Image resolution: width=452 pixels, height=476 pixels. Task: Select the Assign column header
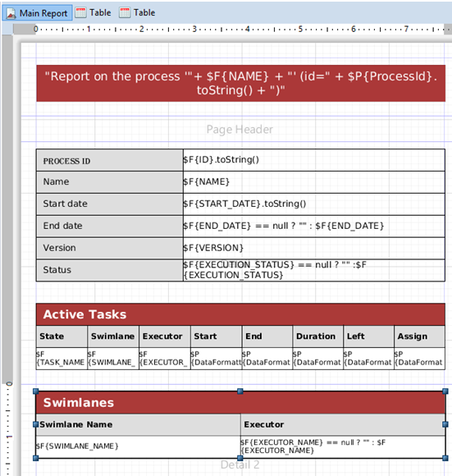[419, 336]
